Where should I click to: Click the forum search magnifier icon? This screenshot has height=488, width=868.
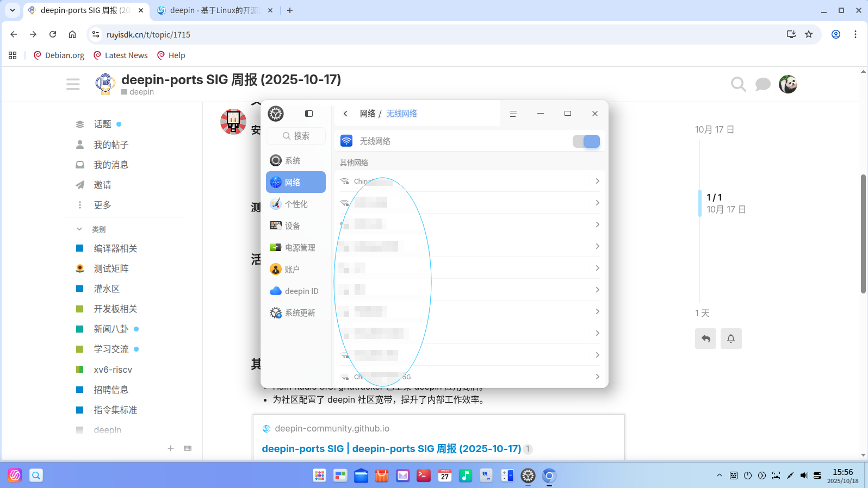pyautogui.click(x=738, y=84)
